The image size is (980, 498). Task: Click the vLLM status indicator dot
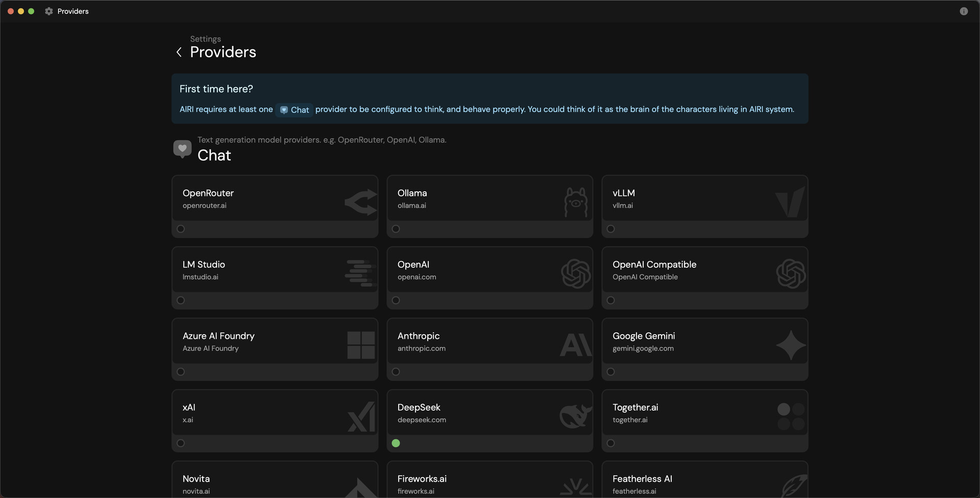point(610,229)
